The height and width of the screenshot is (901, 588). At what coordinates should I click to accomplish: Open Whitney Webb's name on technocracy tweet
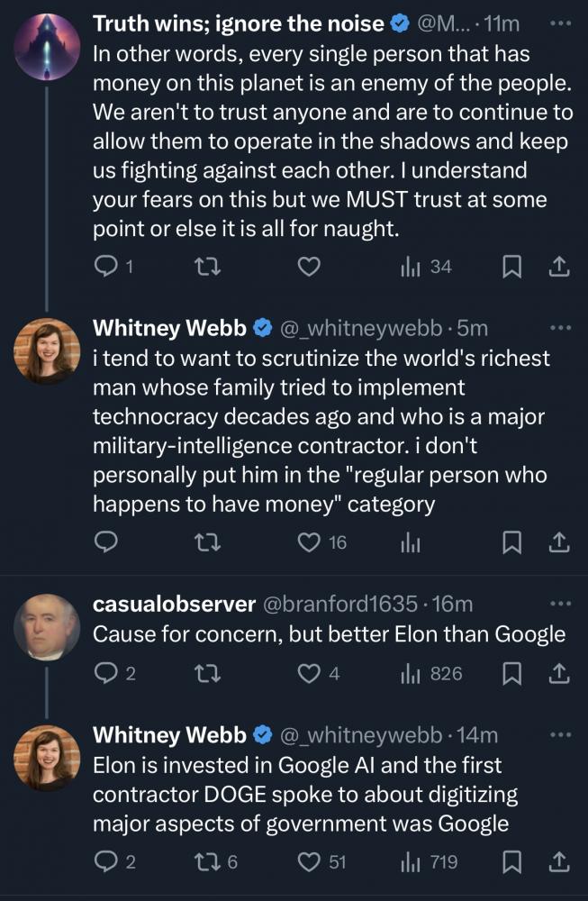tap(168, 329)
